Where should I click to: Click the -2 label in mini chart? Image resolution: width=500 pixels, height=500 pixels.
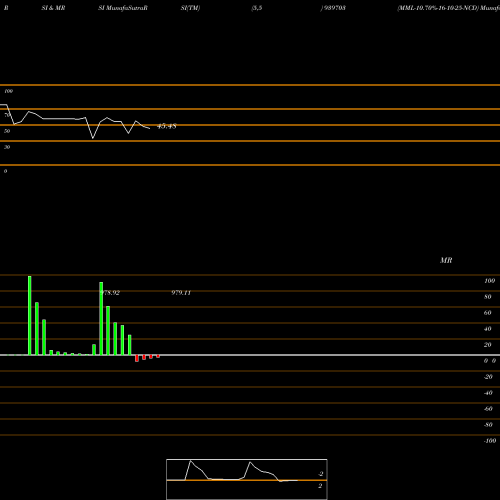click(320, 474)
